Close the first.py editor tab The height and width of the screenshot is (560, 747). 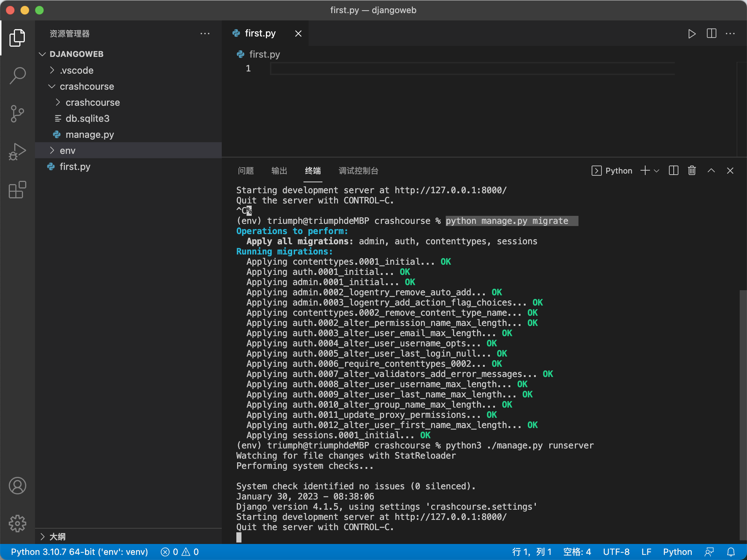pyautogui.click(x=298, y=34)
